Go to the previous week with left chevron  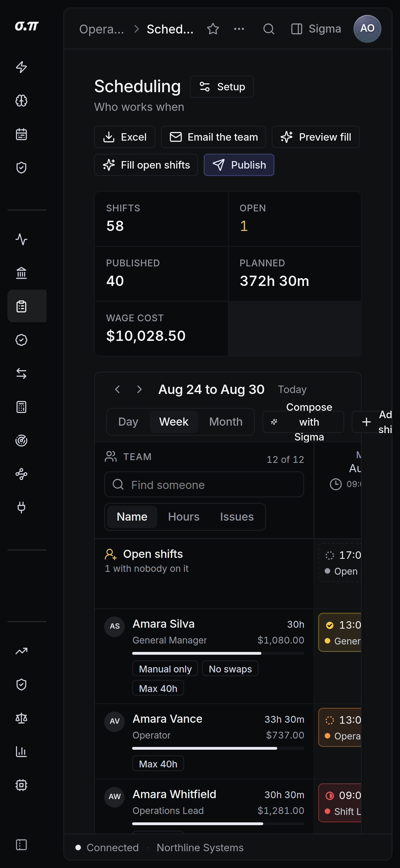pyautogui.click(x=117, y=390)
